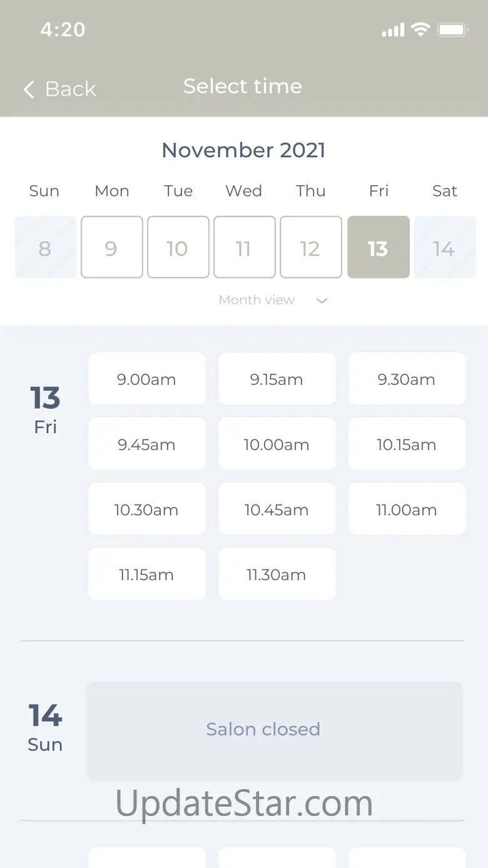Book the 9.00am time slot
Viewport: 488px width, 868px height.
(146, 379)
